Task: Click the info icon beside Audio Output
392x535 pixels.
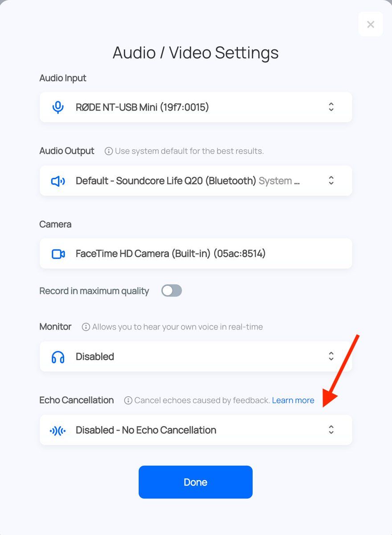Action: tap(109, 151)
